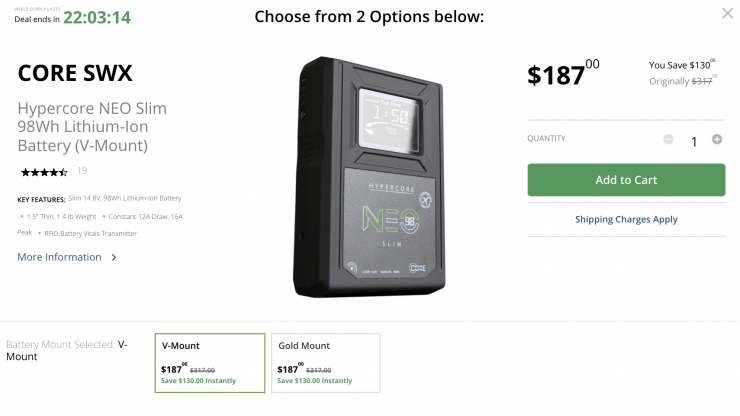This screenshot has width=740, height=416.
Task: Decrease quantity with the minus icon
Action: (x=668, y=139)
